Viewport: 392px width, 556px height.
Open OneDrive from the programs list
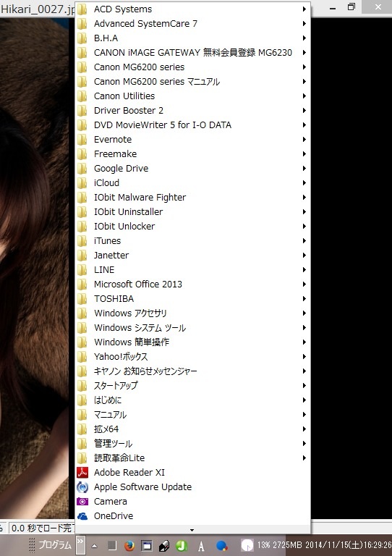click(193, 516)
